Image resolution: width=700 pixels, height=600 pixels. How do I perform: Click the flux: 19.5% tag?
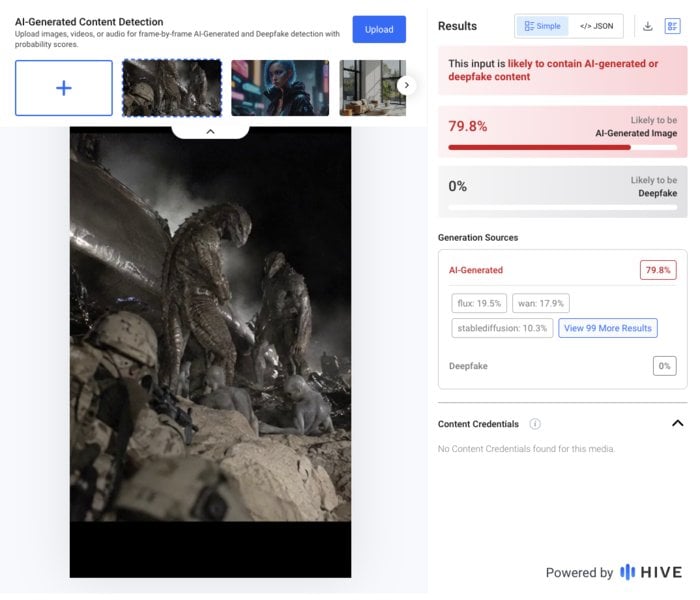(479, 304)
